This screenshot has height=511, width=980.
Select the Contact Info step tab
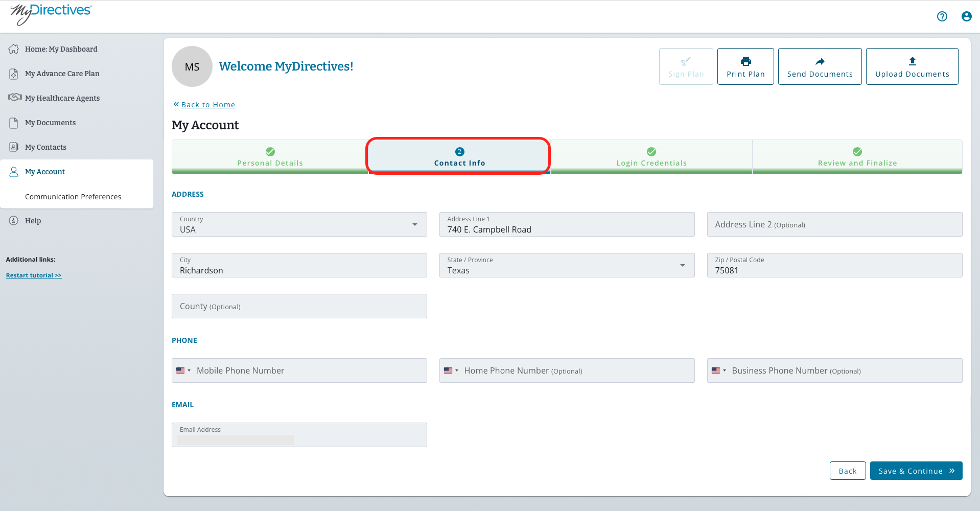(459, 157)
